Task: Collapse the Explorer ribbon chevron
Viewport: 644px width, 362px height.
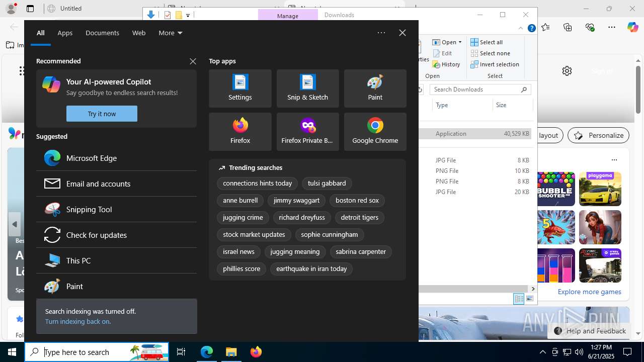Action: click(521, 28)
